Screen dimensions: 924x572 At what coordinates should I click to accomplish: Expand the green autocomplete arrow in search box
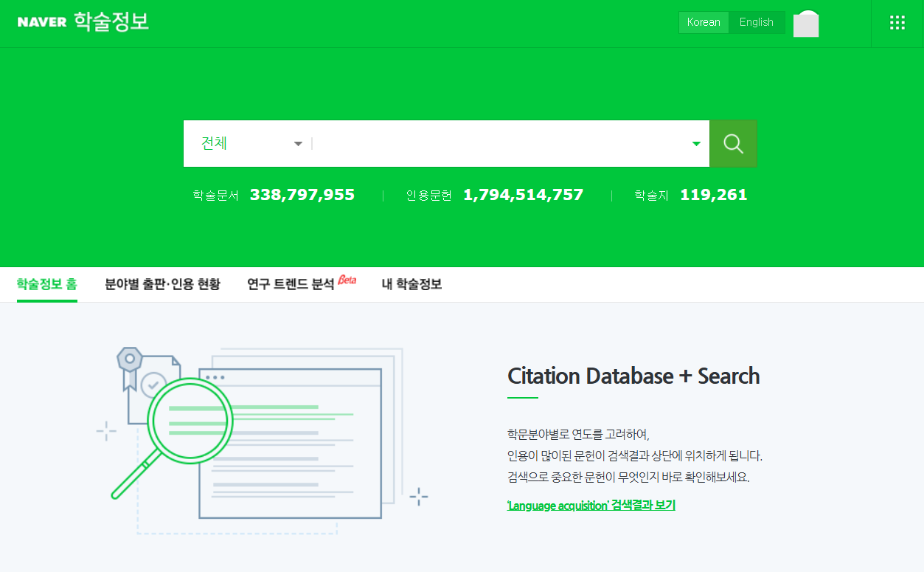[x=696, y=144]
